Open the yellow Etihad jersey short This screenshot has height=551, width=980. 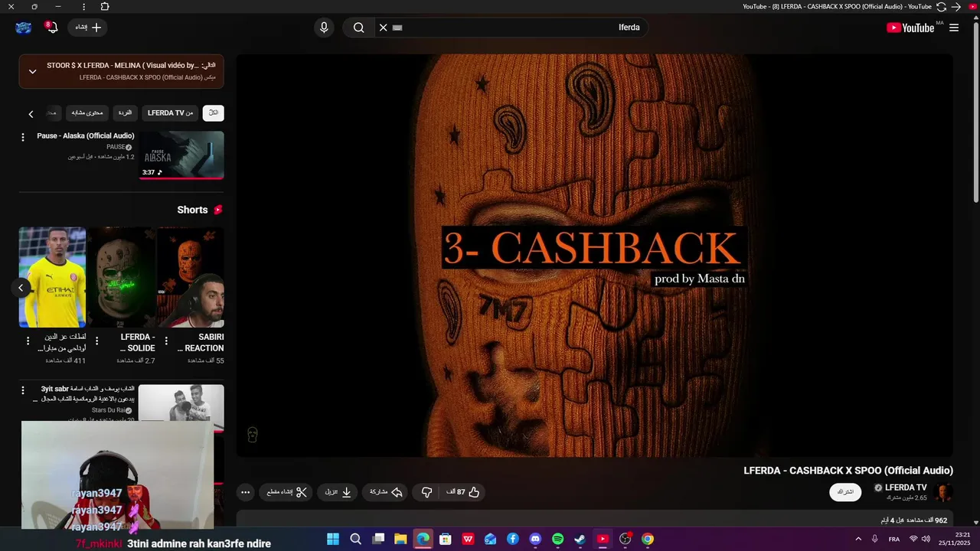click(52, 278)
